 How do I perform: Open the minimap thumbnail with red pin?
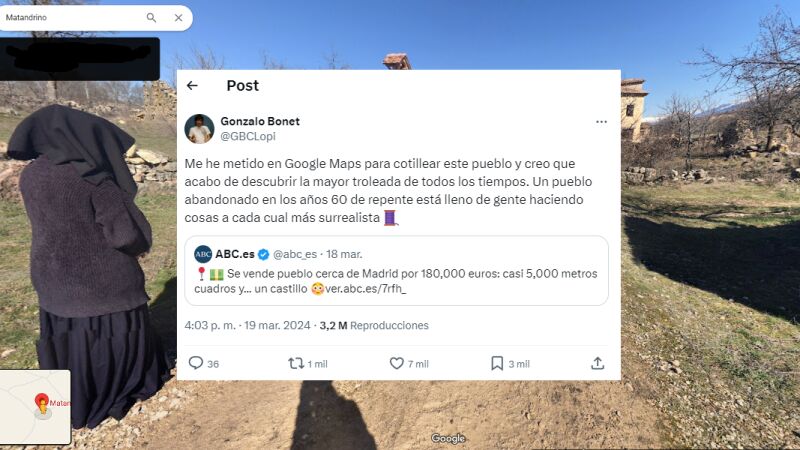[35, 407]
